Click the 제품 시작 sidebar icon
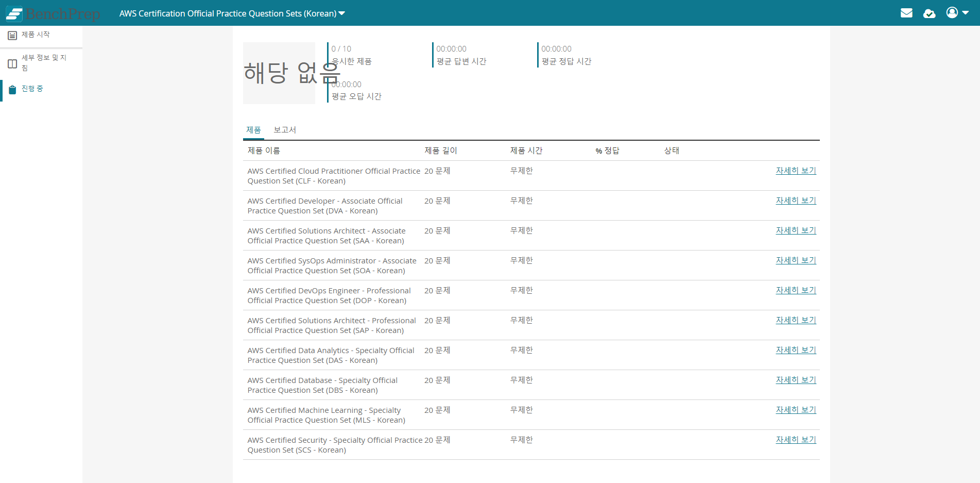Image resolution: width=980 pixels, height=483 pixels. (12, 36)
